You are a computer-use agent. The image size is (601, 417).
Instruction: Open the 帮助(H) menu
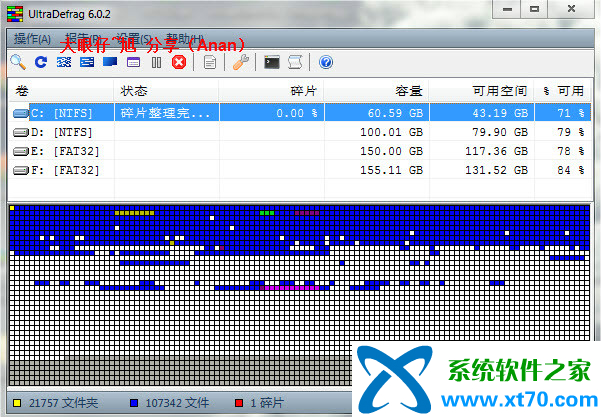coord(185,39)
